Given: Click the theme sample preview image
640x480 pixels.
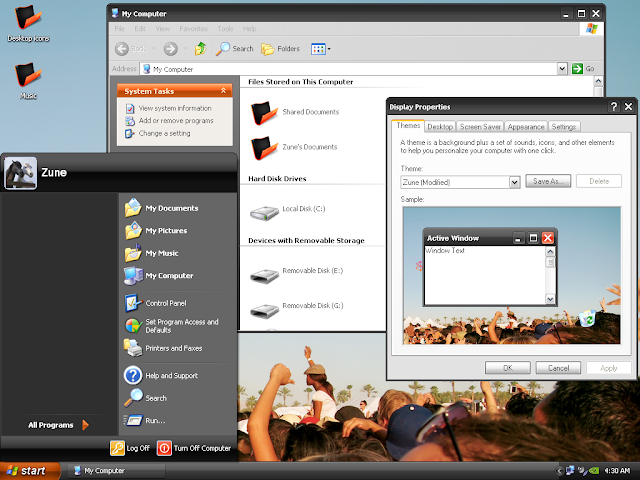Looking at the screenshot, I should (511, 276).
